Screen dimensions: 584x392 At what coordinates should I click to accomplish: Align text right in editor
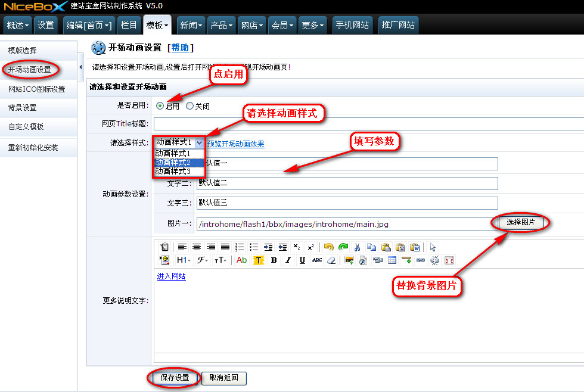[211, 247]
